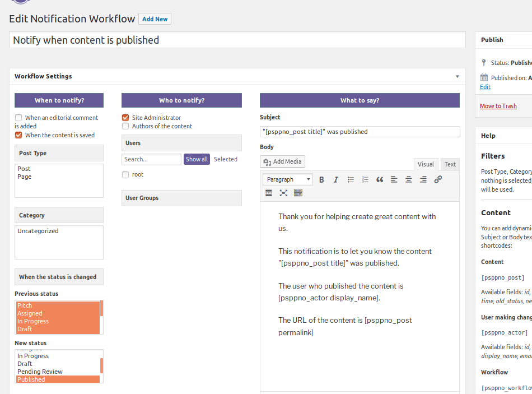Open the Paragraph format dropdown
The width and height of the screenshot is (532, 394).
[288, 179]
